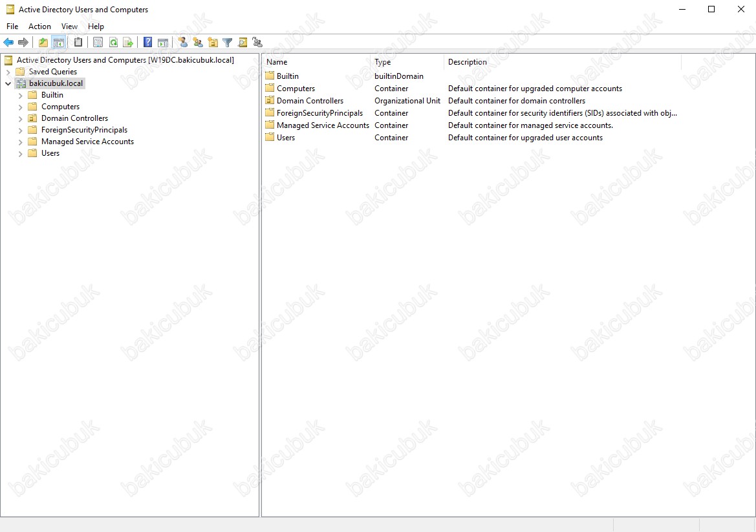Select Users label in left tree
The height and width of the screenshot is (532, 756).
(50, 153)
